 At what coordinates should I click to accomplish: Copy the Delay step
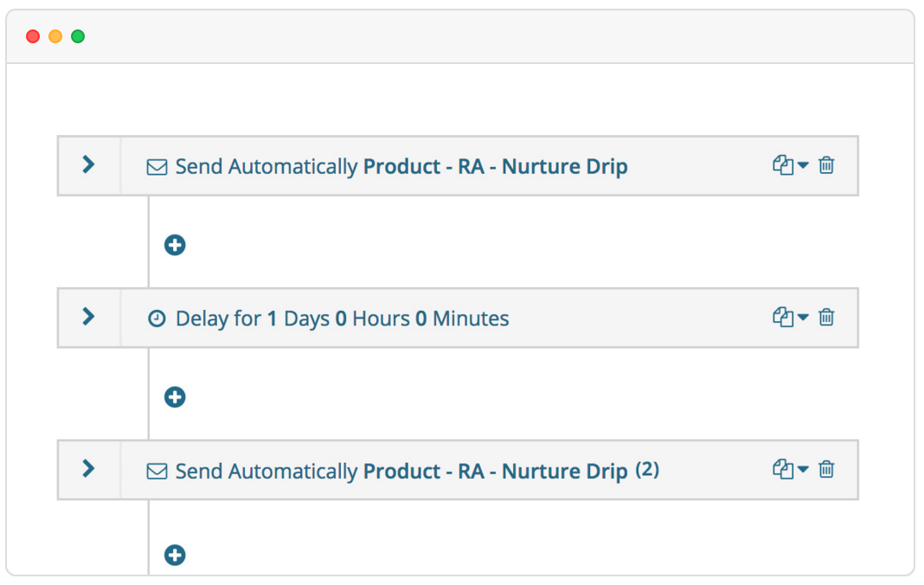(782, 318)
